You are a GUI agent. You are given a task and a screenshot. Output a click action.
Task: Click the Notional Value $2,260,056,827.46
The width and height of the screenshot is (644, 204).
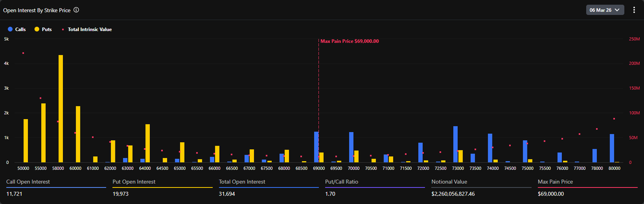click(453, 194)
